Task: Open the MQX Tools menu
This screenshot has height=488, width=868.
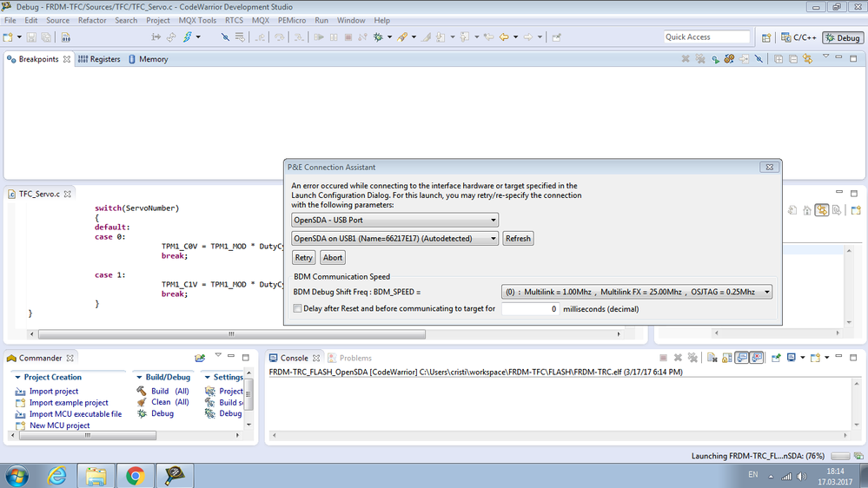Action: pos(197,20)
